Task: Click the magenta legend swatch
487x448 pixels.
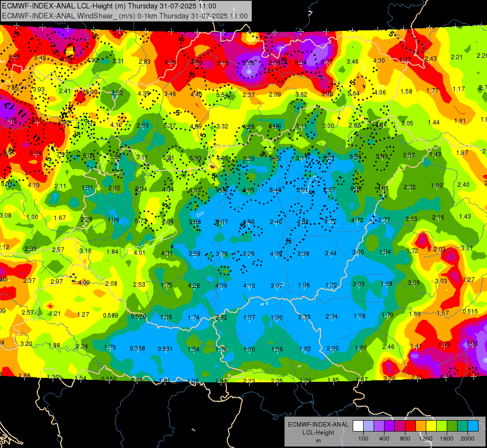Action: 400,426
